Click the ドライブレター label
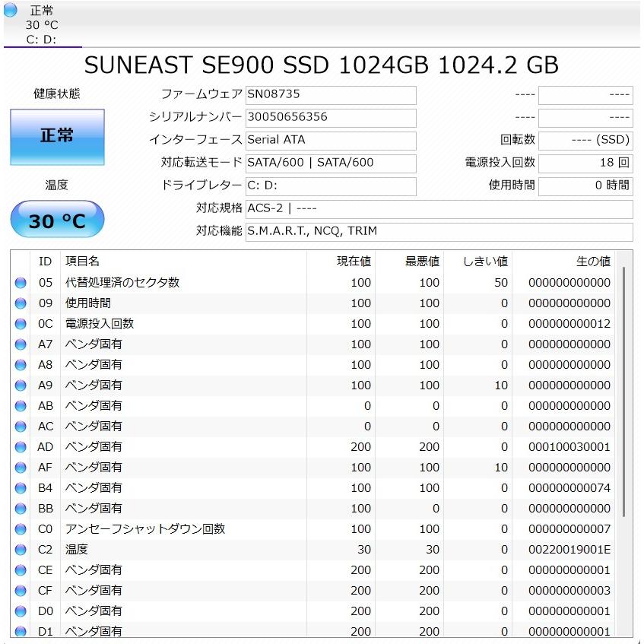 tap(201, 186)
